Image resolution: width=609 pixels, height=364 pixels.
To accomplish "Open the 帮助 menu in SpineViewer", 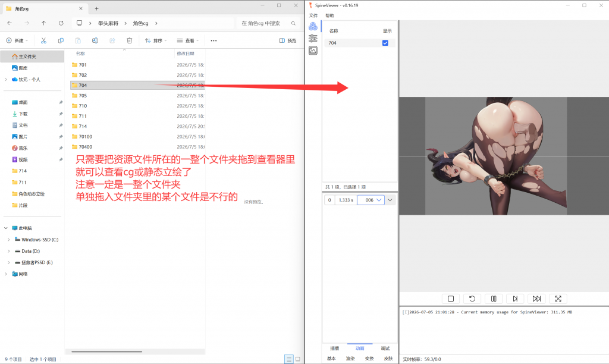I will pos(329,15).
